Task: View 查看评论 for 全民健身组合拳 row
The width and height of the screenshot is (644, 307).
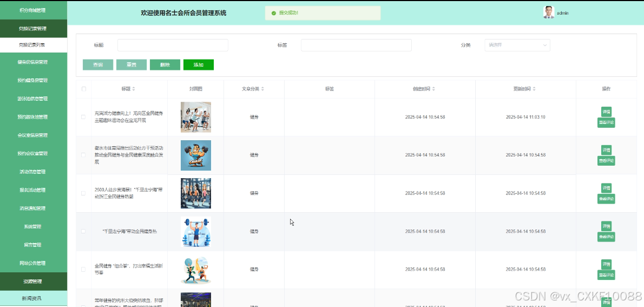Action: [606, 275]
